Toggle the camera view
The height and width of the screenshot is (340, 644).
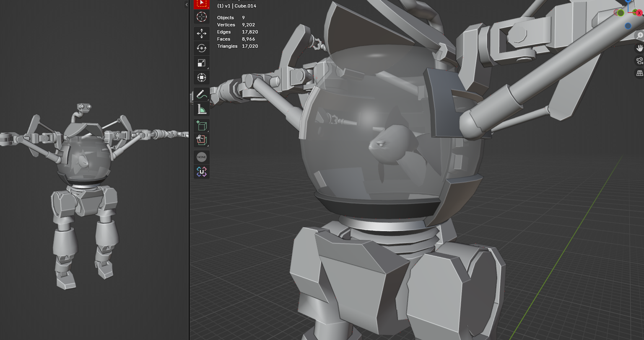(x=640, y=61)
